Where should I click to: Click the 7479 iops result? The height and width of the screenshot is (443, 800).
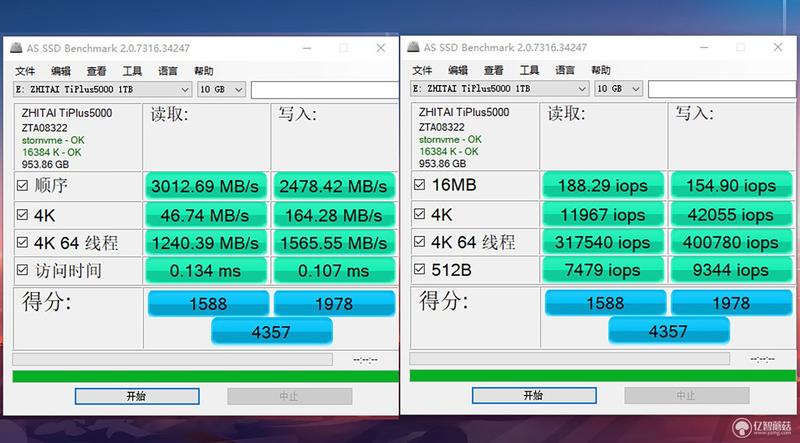point(603,269)
